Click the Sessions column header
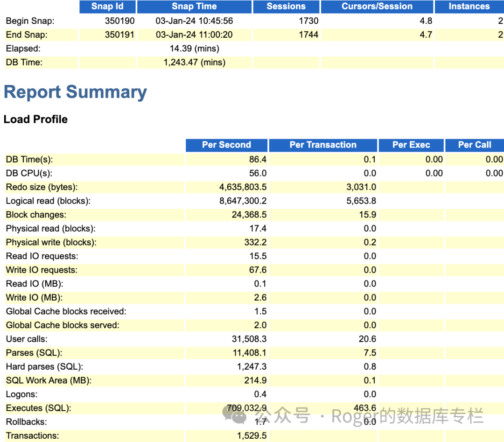504x442 pixels. point(286,7)
